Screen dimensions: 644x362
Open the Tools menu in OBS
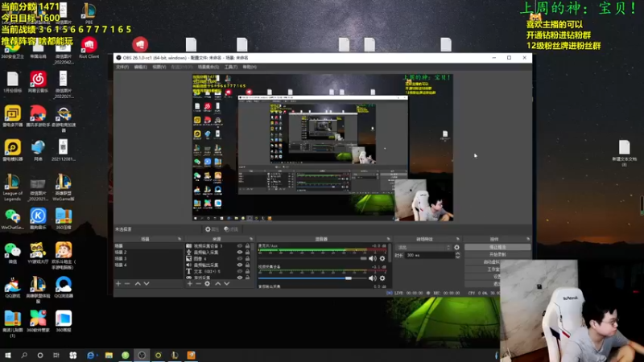(231, 67)
